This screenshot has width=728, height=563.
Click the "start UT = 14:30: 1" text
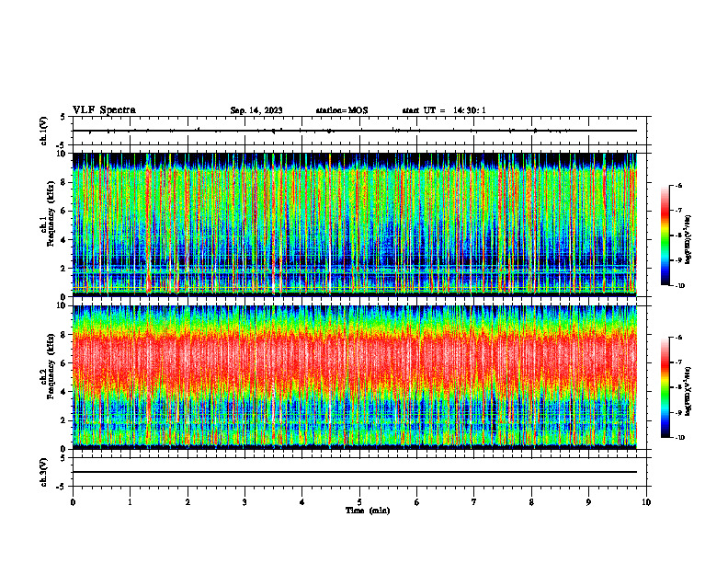click(444, 110)
